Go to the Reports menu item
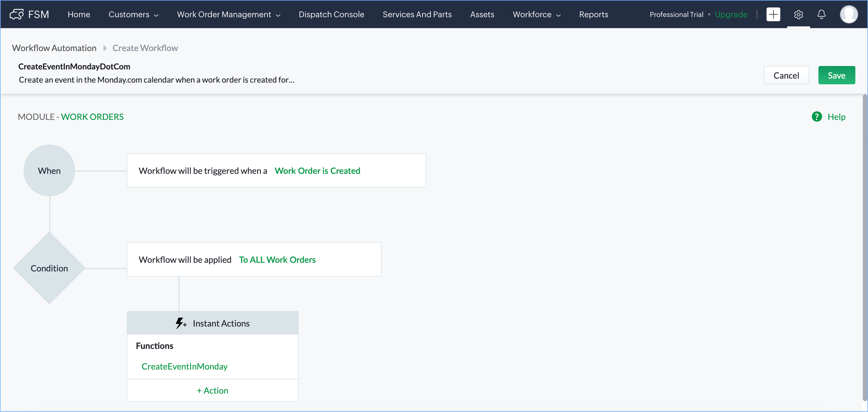The height and width of the screenshot is (412, 868). tap(593, 14)
